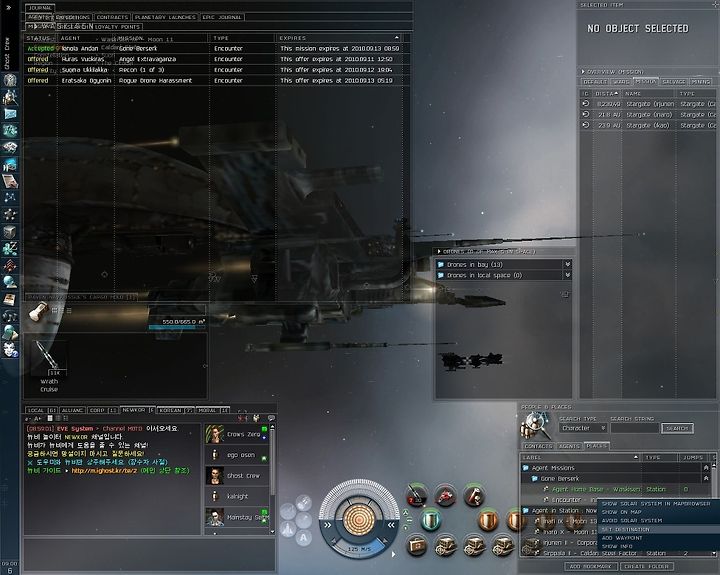Choose Set Destination from context menu
This screenshot has height=575, width=720.
coord(659,529)
